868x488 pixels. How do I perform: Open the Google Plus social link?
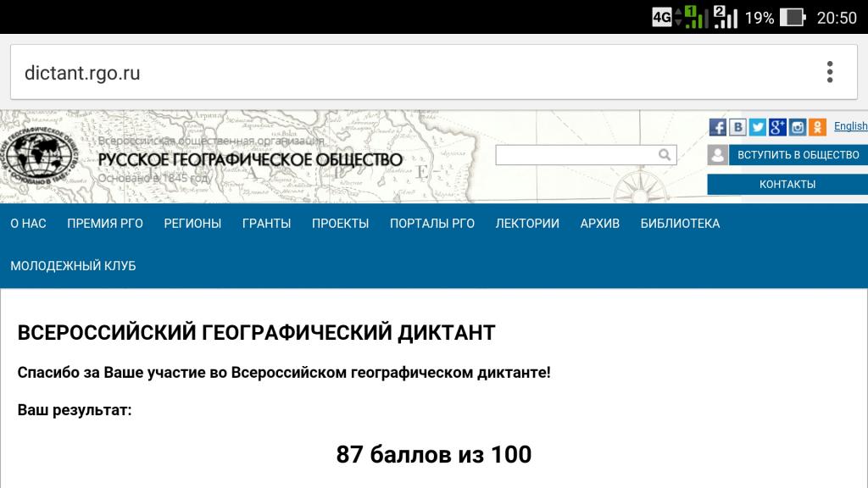click(x=777, y=127)
